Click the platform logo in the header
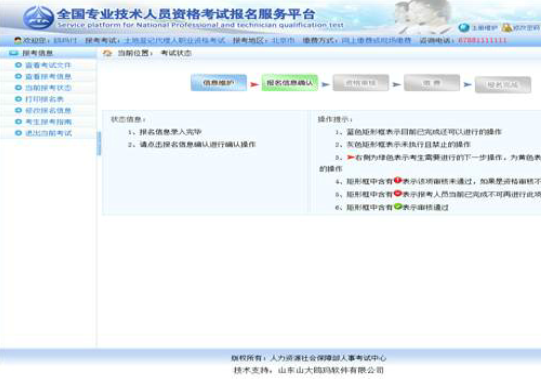Screen dimensions: 541x384 pyautogui.click(x=38, y=18)
